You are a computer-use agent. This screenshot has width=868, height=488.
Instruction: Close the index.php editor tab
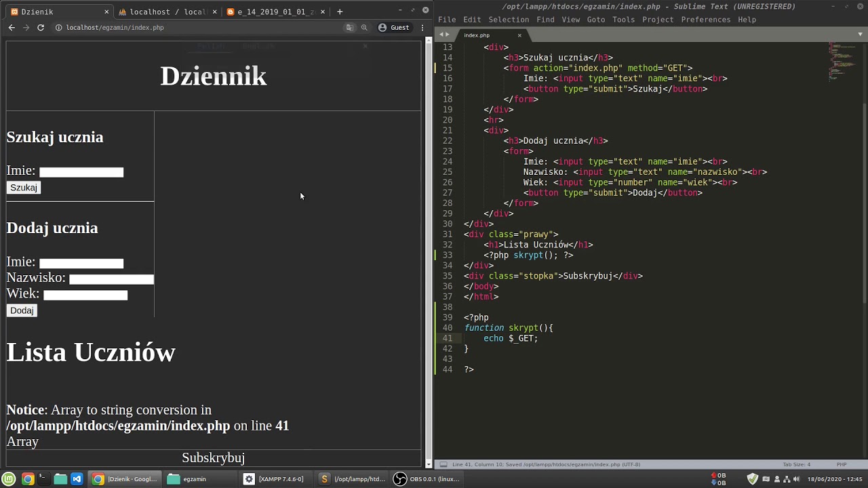click(520, 35)
